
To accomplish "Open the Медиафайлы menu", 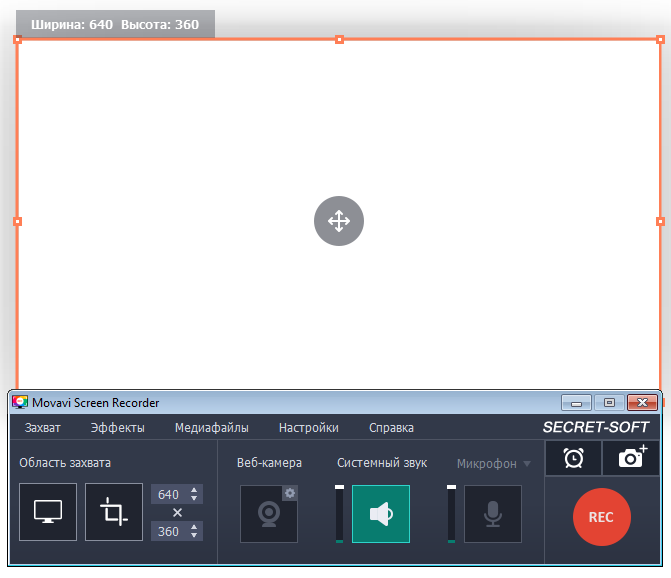I will click(211, 428).
